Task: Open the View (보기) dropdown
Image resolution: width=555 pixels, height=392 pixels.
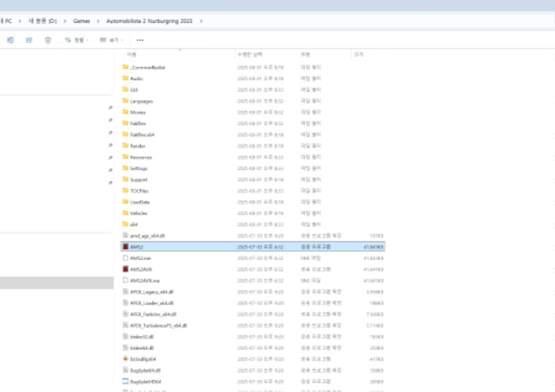Action: click(x=112, y=40)
